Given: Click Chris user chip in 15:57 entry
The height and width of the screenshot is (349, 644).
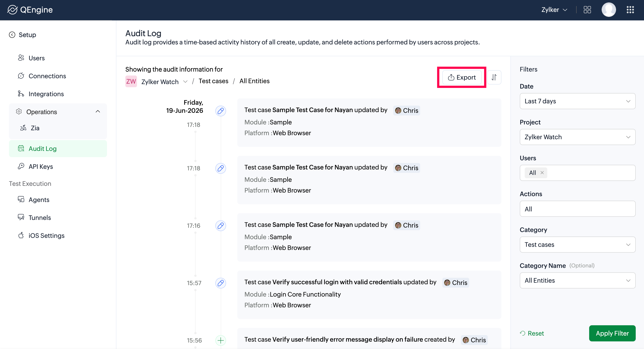Looking at the screenshot, I should click(456, 282).
